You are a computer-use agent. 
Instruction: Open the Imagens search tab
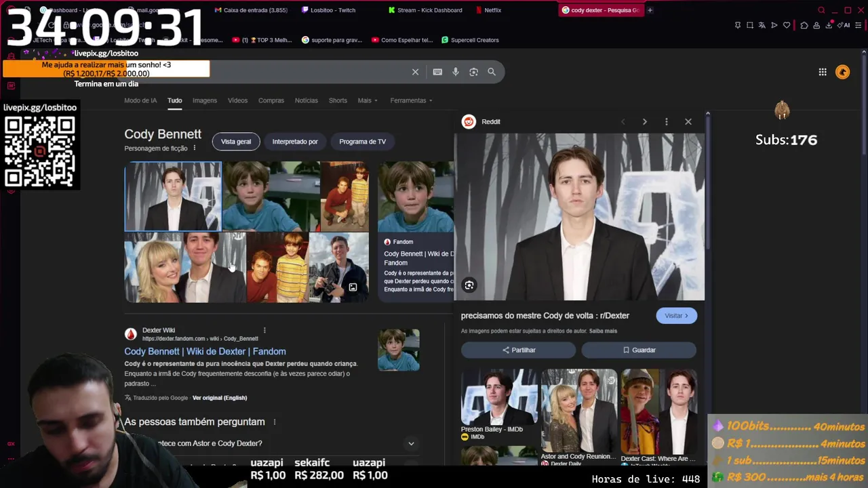click(205, 100)
